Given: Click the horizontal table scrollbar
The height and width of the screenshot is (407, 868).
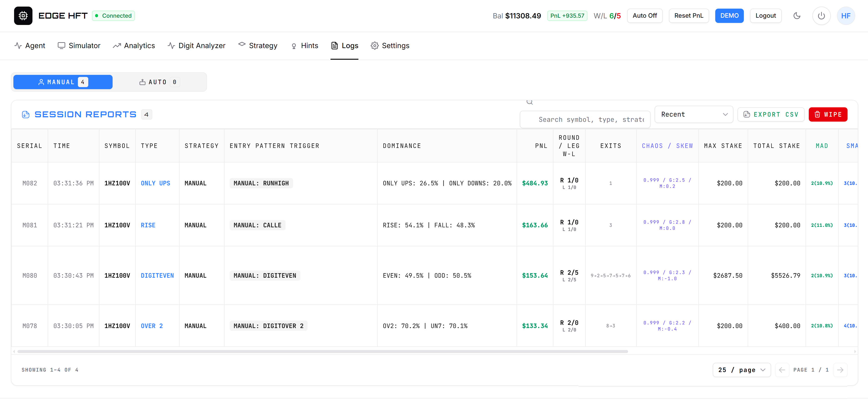Looking at the screenshot, I should (323, 351).
